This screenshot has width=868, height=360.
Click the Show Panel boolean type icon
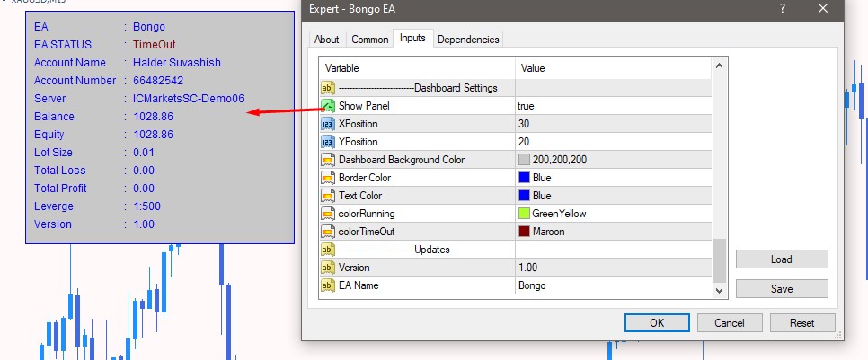pos(328,106)
